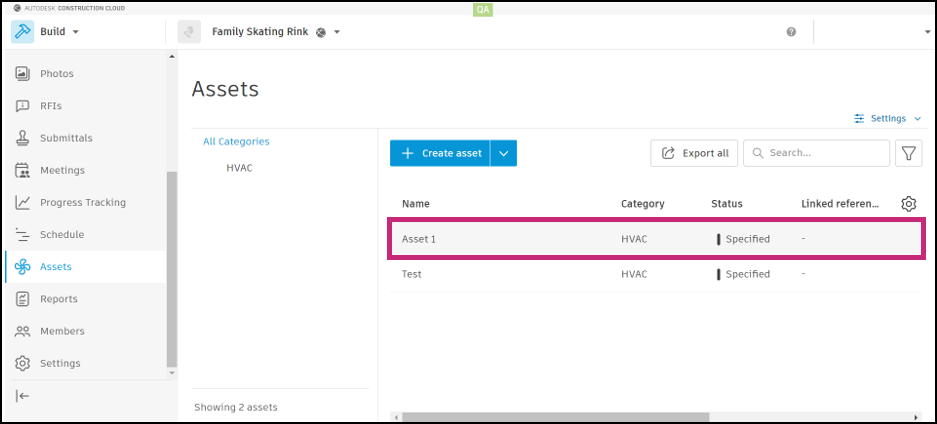Click the All Categories link
Image resolution: width=937 pixels, height=424 pixels.
click(x=236, y=142)
